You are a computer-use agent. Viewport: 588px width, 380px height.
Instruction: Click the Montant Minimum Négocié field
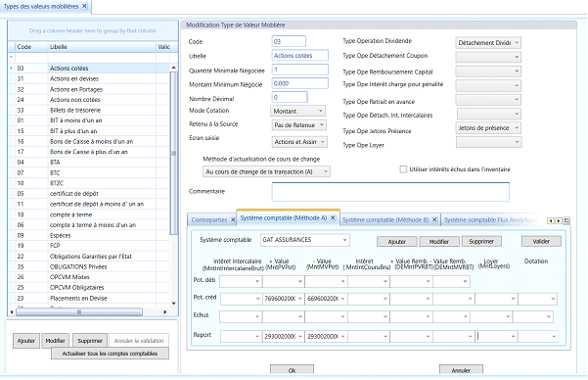[300, 83]
